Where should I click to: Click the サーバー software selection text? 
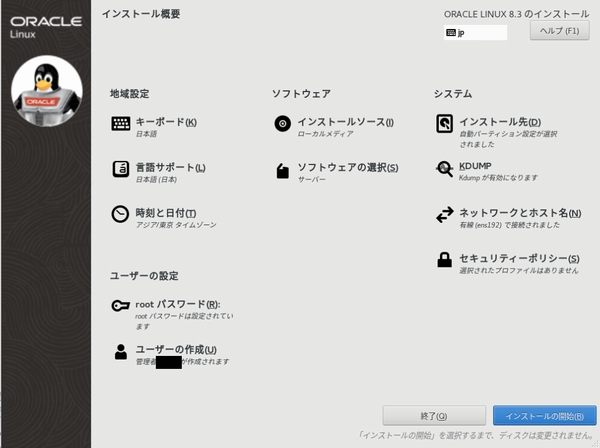311,179
